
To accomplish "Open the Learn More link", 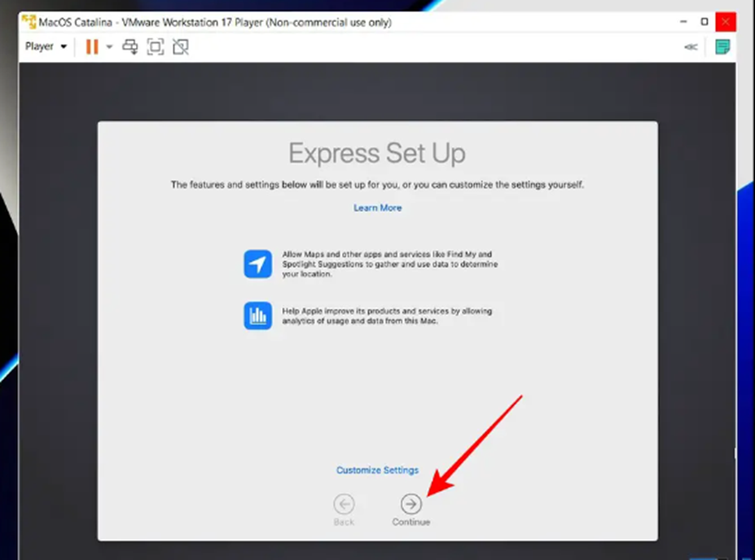I will (378, 208).
